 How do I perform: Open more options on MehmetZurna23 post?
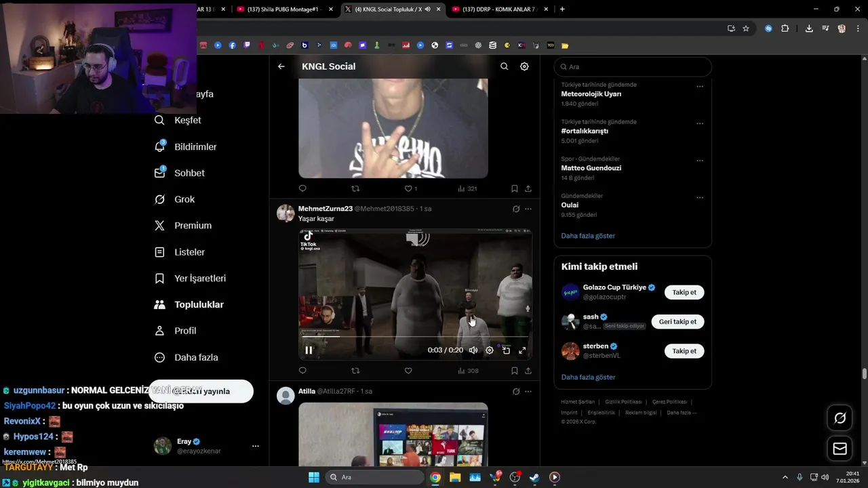528,209
